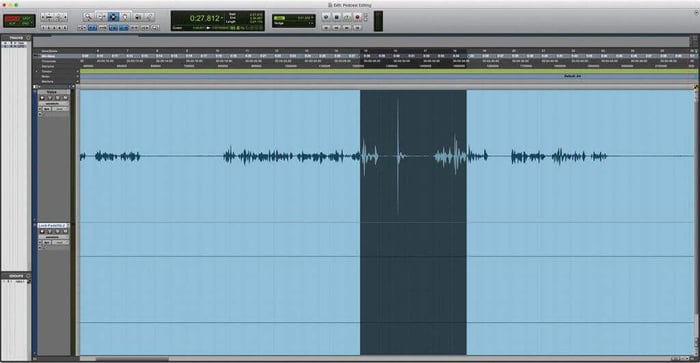
Task: Click the second track's name label
Action: tap(52, 225)
